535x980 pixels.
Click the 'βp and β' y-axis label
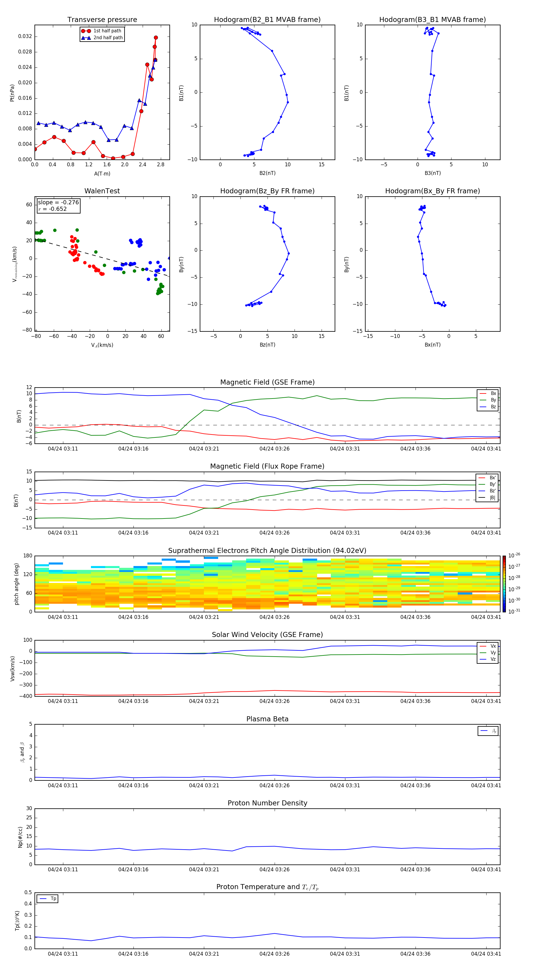[22, 752]
